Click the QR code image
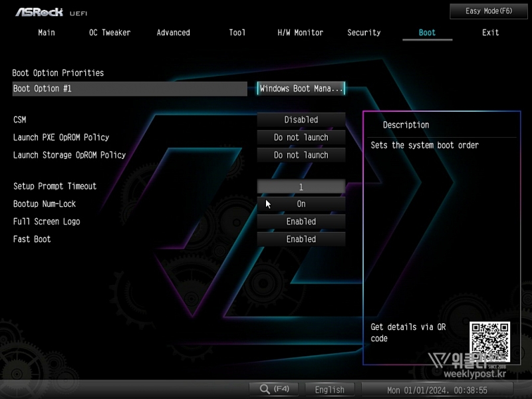532x399 pixels. point(489,342)
